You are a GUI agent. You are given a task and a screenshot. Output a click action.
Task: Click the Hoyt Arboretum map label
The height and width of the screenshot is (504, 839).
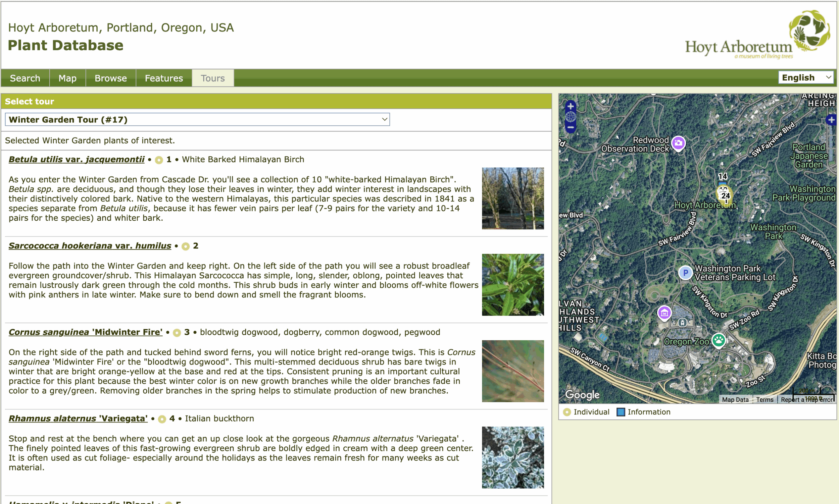pos(704,205)
